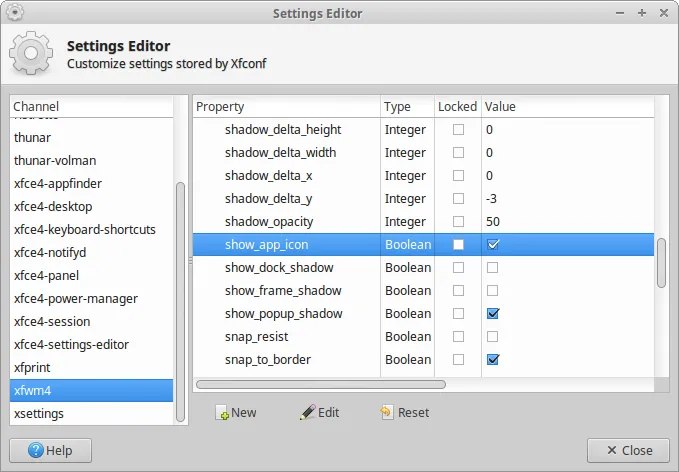Click the channel list vertical scrollbar
Image resolution: width=679 pixels, height=472 pixels.
coord(181,302)
